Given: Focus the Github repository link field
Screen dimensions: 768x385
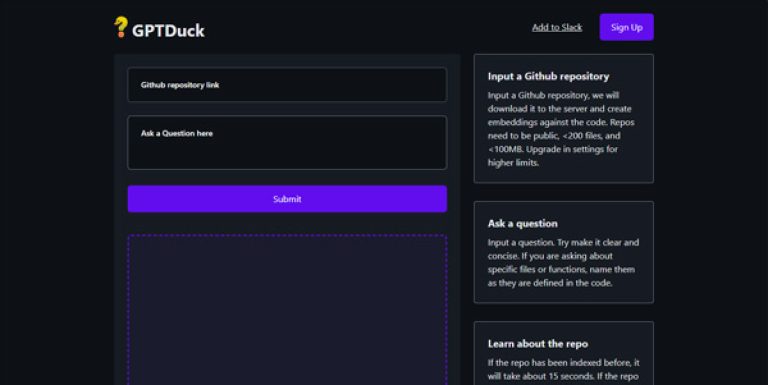Looking at the screenshot, I should [x=287, y=85].
